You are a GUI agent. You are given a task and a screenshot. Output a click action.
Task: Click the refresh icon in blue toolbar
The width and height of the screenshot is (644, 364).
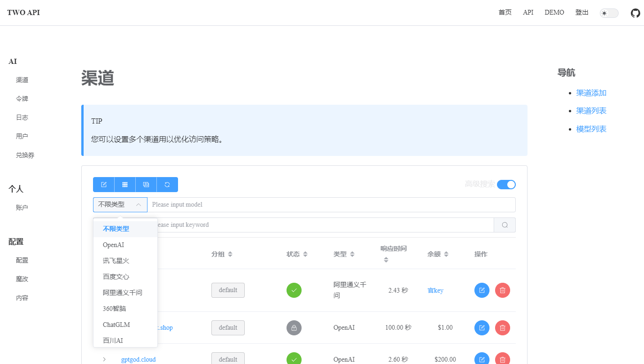tap(167, 185)
